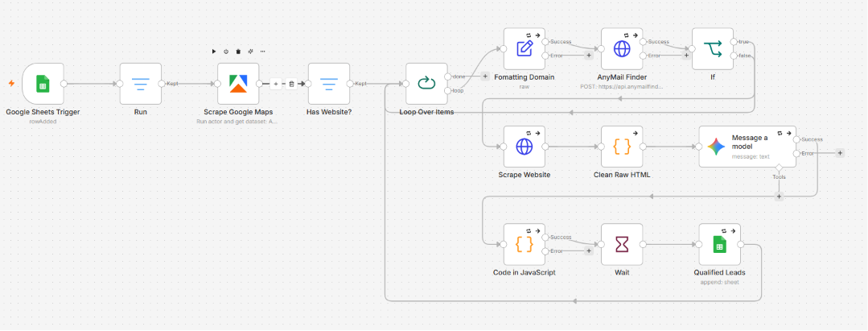Open the Loop Over Items node

(x=426, y=84)
